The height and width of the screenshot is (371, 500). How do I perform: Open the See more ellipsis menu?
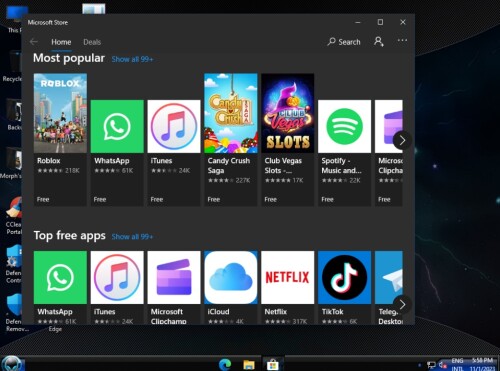(x=402, y=40)
